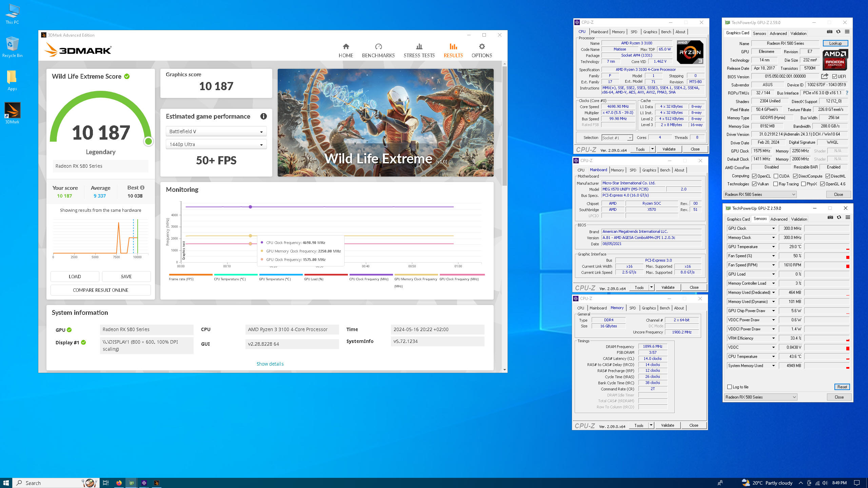Refresh GPU-Z Graphics Card window
The width and height of the screenshot is (868, 488).
click(x=838, y=32)
